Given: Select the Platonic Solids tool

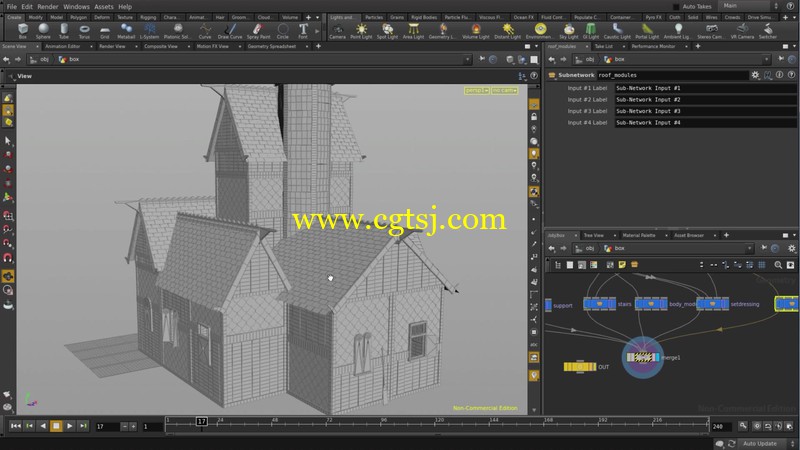Looking at the screenshot, I should coord(177,31).
